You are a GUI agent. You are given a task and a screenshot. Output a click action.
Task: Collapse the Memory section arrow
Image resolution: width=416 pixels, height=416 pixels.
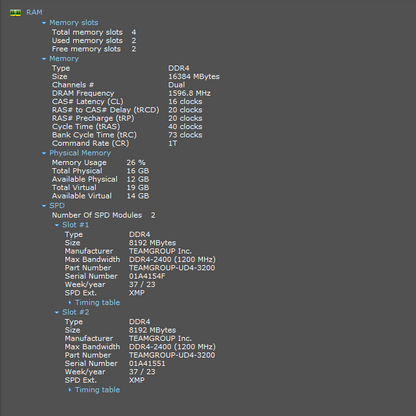[x=44, y=59]
